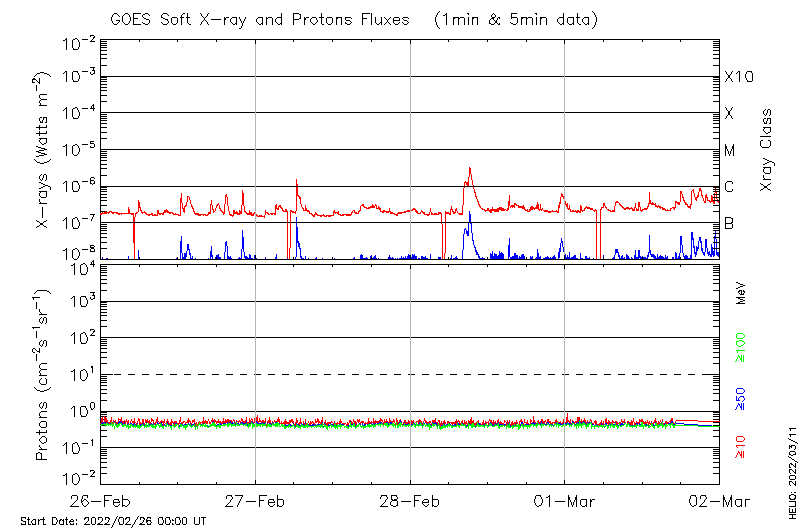The image size is (800, 530).
Task: Click the 01-Mar date tick label
Action: tap(565, 500)
